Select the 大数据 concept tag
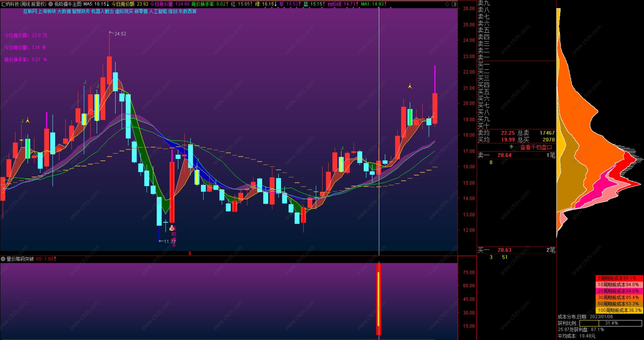This screenshot has width=644, height=340. (x=64, y=11)
